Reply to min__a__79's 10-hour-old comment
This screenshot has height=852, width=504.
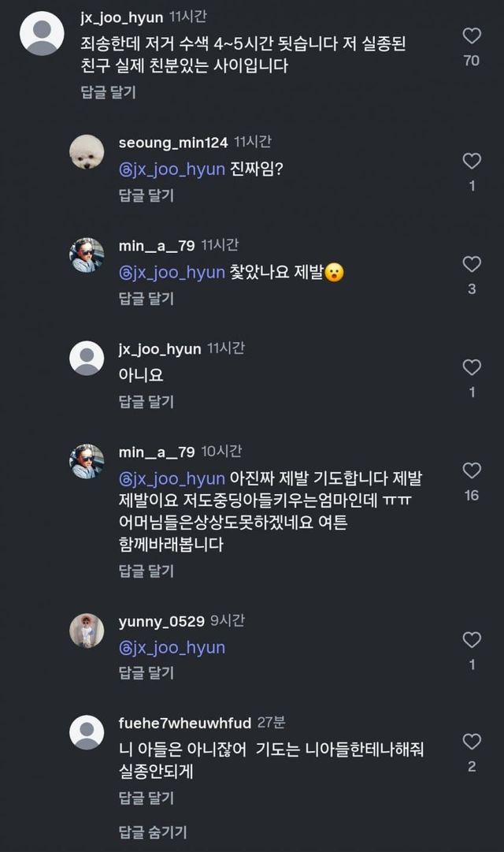click(146, 571)
